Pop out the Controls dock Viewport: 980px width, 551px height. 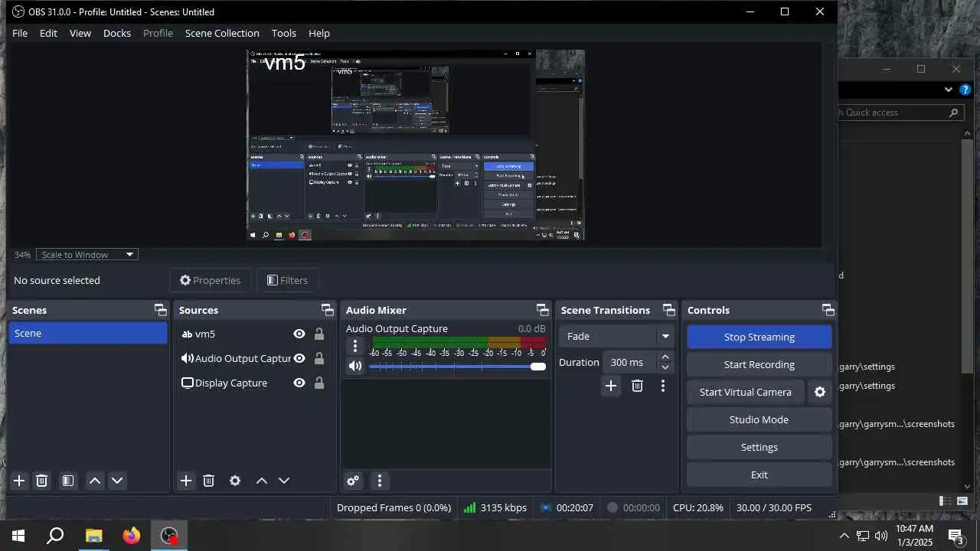point(828,310)
